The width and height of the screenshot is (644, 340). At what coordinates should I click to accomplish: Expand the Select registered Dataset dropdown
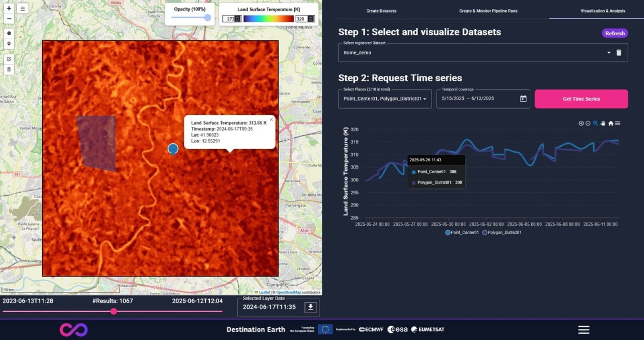609,53
